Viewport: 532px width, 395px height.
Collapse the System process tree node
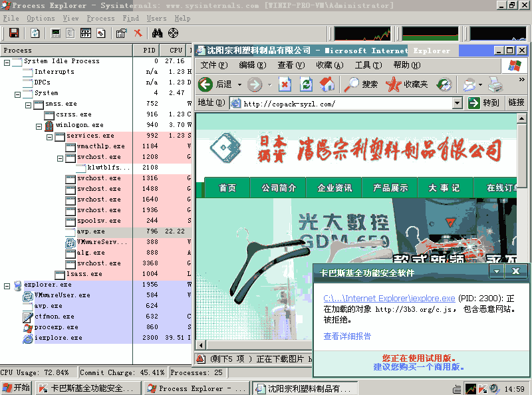pos(18,94)
